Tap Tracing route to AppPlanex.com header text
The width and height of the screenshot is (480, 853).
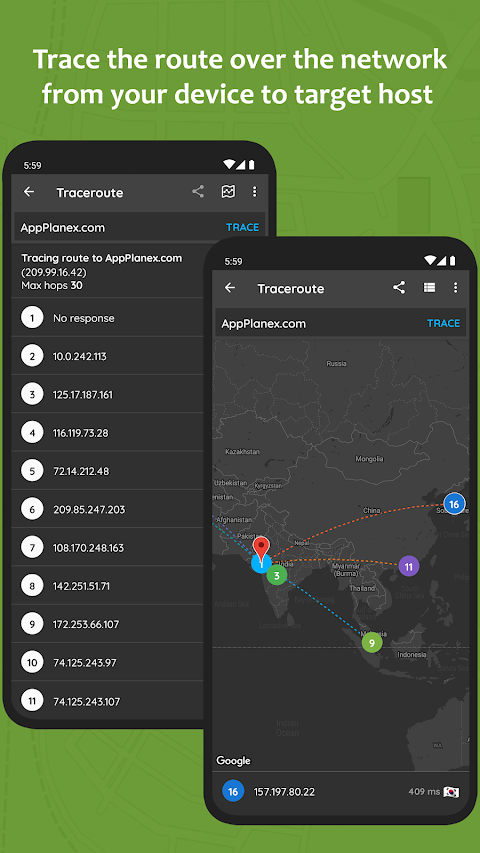tap(102, 258)
